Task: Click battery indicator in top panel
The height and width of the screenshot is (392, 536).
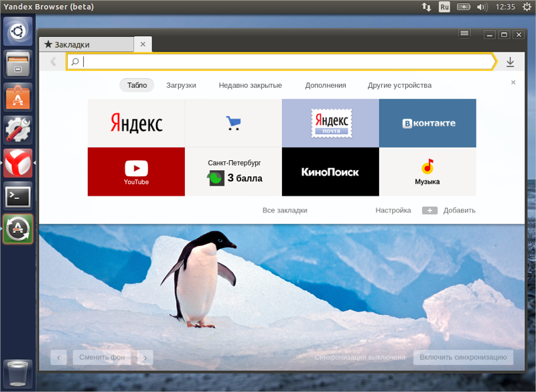Action: [464, 7]
